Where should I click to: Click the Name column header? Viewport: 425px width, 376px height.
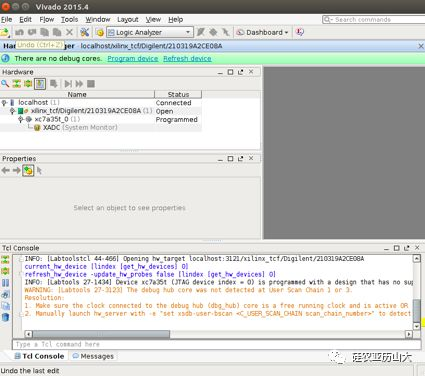coord(77,95)
